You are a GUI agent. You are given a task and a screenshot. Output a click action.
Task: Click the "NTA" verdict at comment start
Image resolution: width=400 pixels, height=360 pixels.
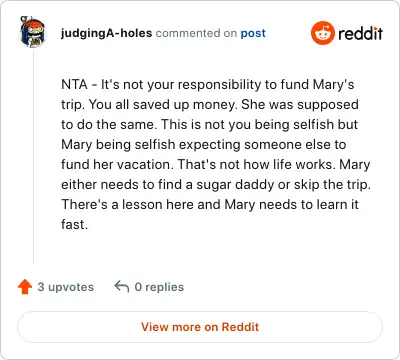[x=74, y=84]
